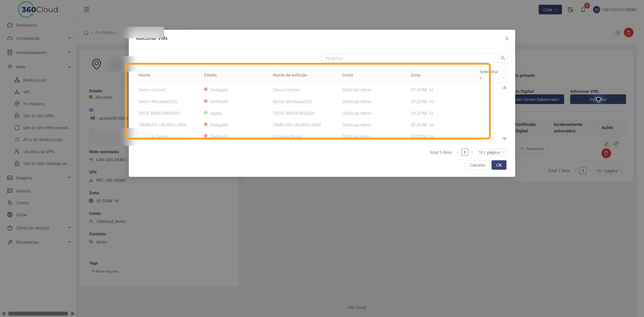Click the red trash icon in Ações
This screenshot has height=317, width=644.
click(x=606, y=153)
